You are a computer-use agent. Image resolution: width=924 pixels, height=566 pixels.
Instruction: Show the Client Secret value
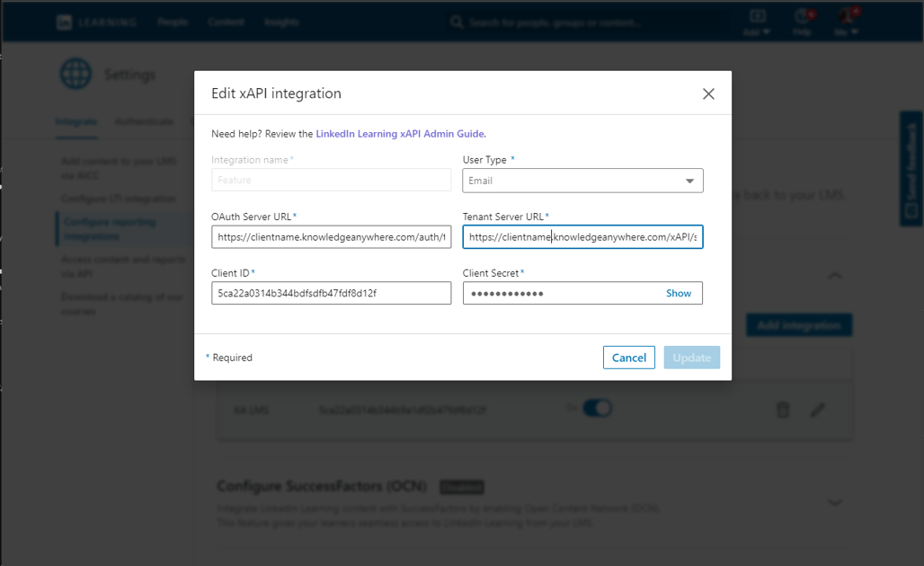(x=679, y=293)
